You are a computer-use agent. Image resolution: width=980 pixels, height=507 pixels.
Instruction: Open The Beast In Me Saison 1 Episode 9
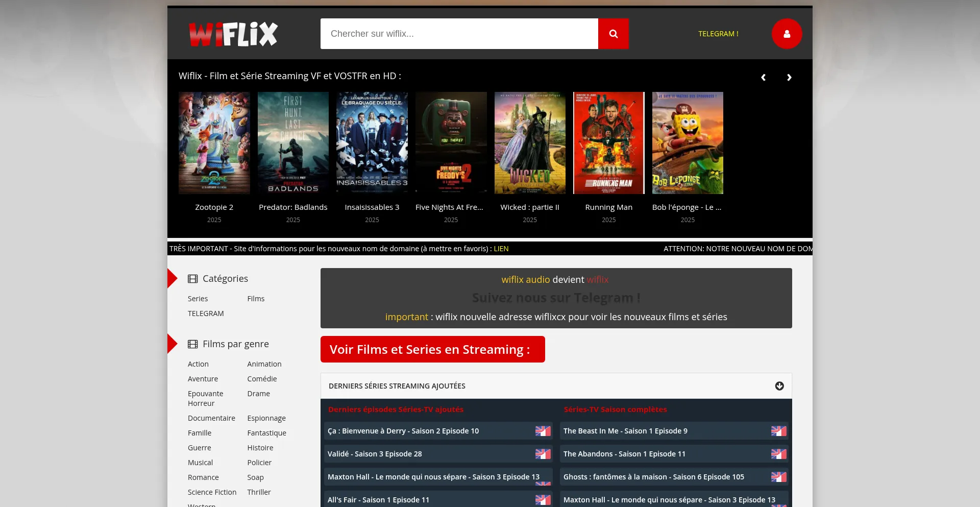pyautogui.click(x=674, y=431)
